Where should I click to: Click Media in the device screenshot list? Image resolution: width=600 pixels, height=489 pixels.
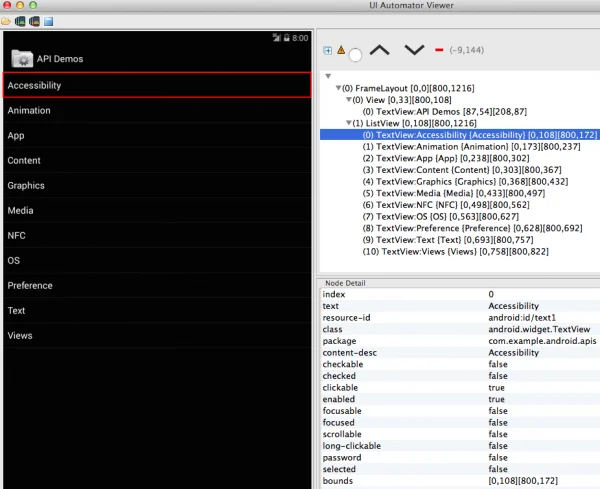pos(157,210)
